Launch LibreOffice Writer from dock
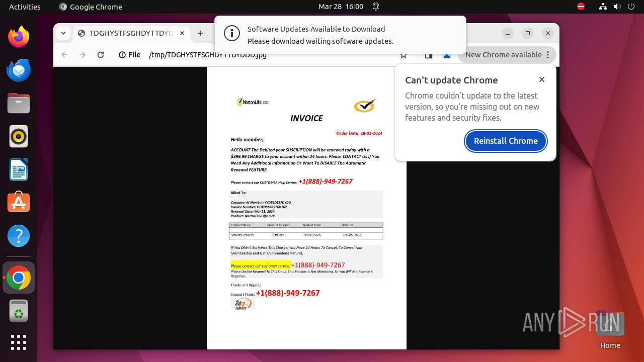This screenshot has width=644, height=362. tap(19, 169)
